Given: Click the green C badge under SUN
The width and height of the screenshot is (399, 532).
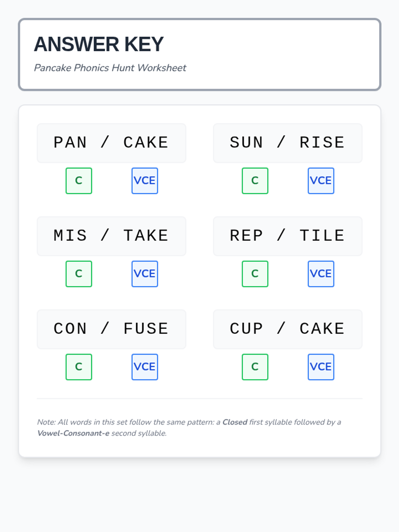Looking at the screenshot, I should click(x=255, y=181).
